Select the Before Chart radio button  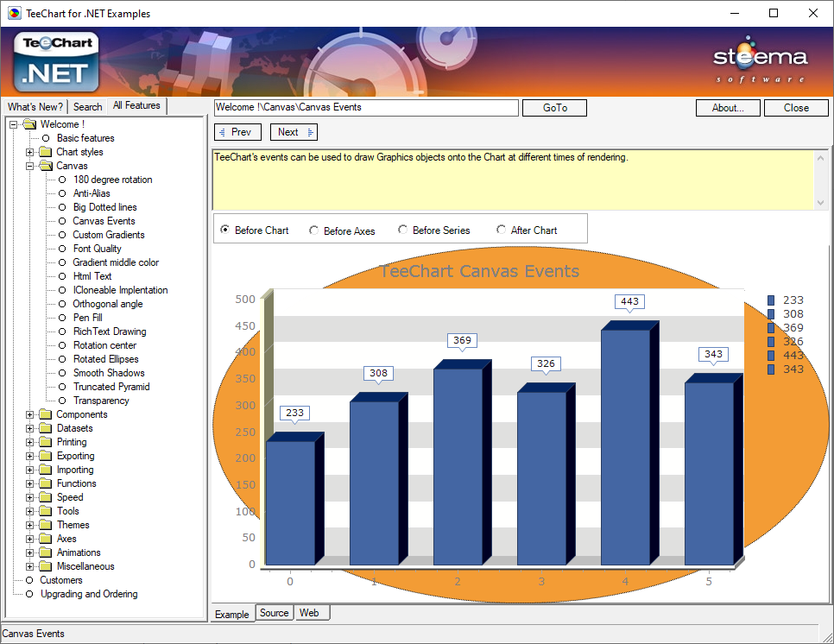click(225, 230)
